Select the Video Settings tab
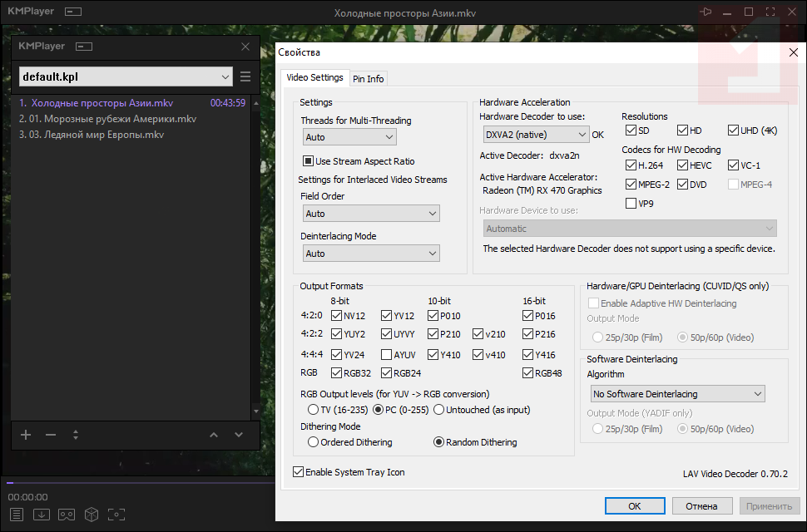Image resolution: width=807 pixels, height=532 pixels. click(314, 78)
